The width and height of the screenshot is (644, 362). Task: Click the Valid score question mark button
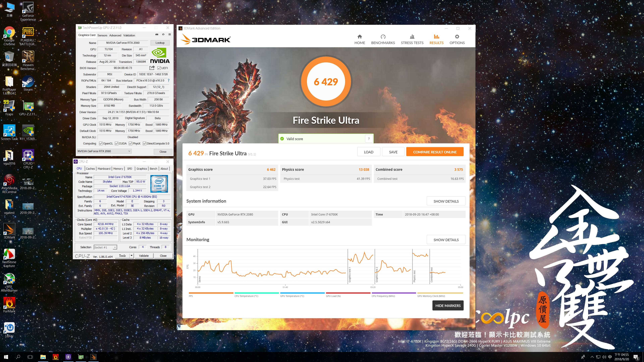[x=369, y=139]
